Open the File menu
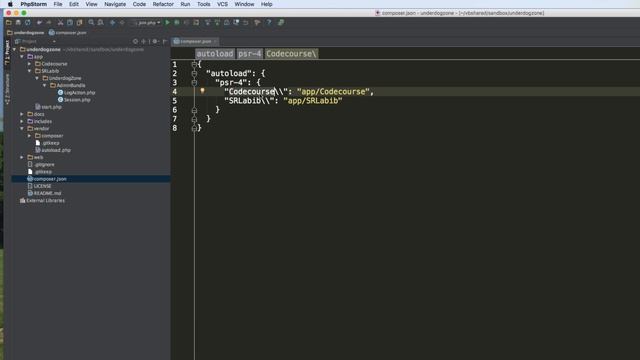The image size is (640, 360). pyautogui.click(x=58, y=4)
